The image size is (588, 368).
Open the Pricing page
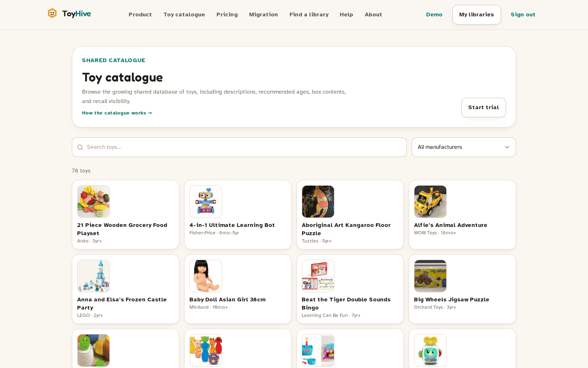227,15
